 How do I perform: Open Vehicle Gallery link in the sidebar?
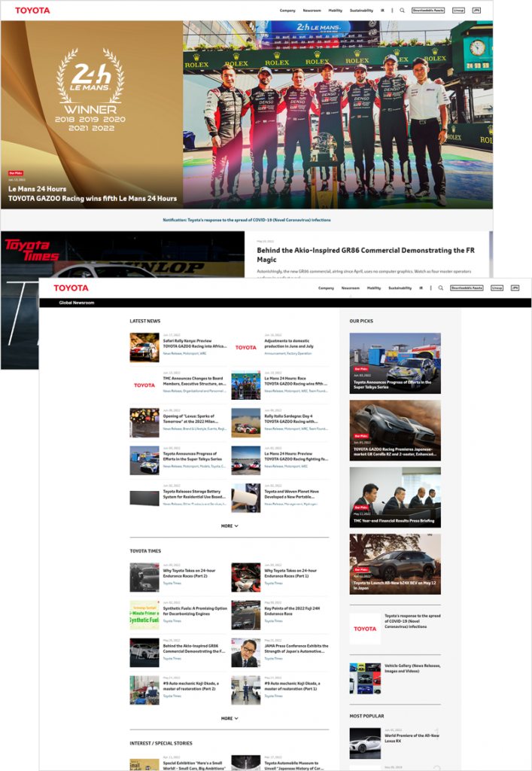click(x=412, y=669)
